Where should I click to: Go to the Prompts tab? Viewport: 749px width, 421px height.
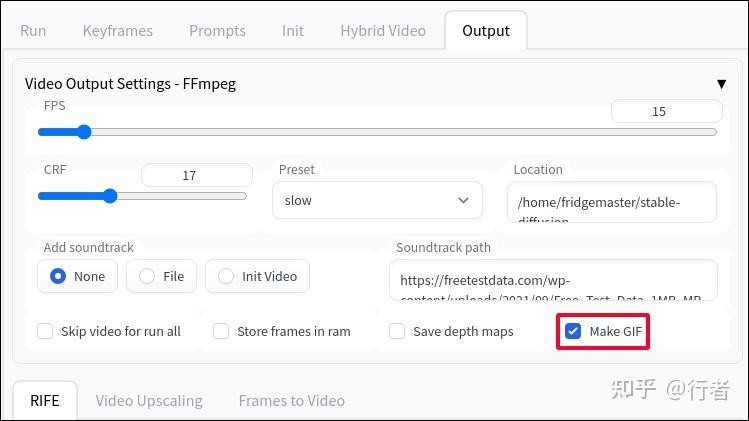click(x=217, y=31)
